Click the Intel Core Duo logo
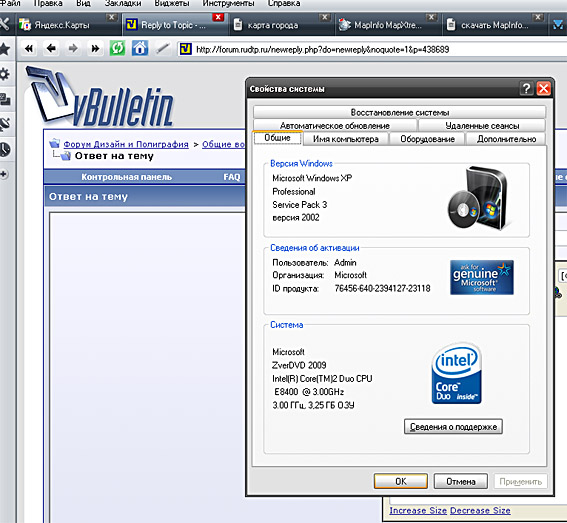 click(456, 373)
